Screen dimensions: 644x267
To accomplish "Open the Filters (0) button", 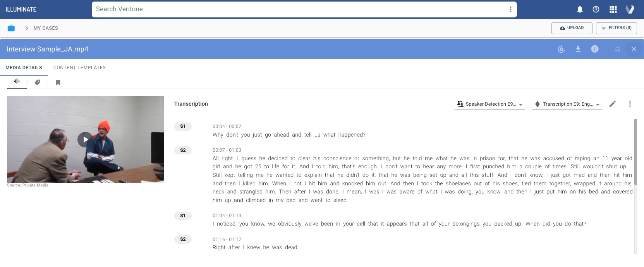I will click(617, 28).
